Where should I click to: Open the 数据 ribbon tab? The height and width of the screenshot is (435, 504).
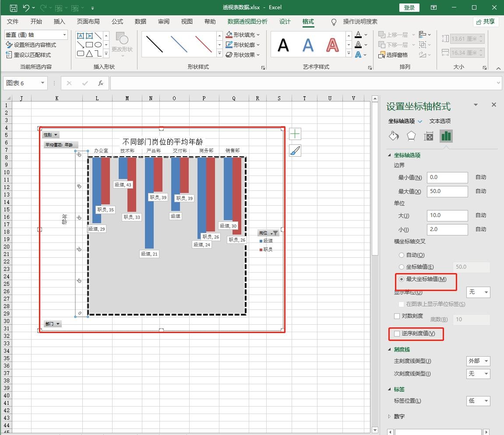(x=141, y=21)
